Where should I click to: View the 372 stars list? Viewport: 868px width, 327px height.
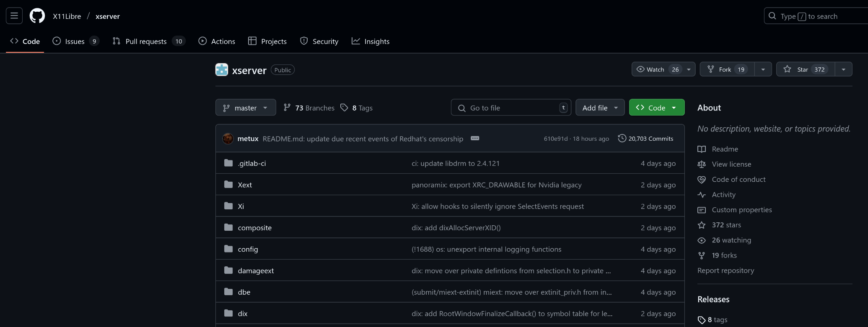[x=719, y=225]
